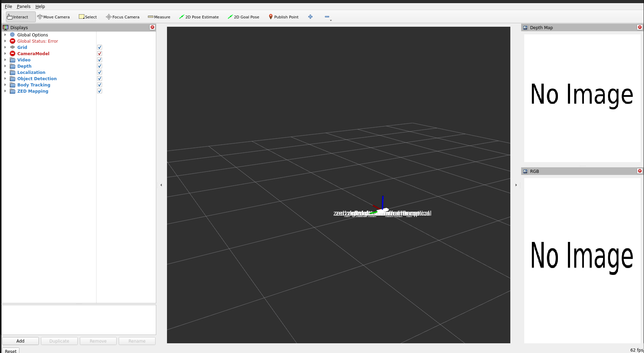Screen dimensions: 644x353
Task: Click the blue plus add-tool icon
Action: point(310,17)
